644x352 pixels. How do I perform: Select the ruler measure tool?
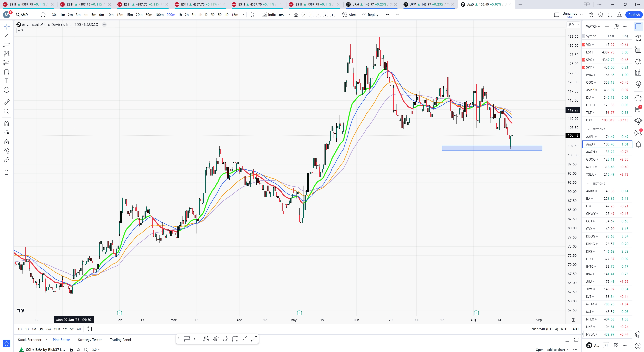(x=7, y=102)
